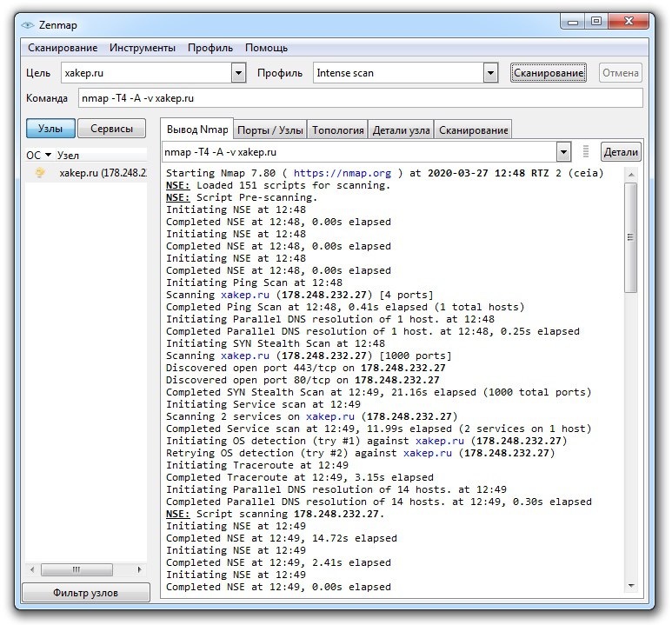Switch to the Топология tab
Screen dimensions: 672x625
pos(337,130)
